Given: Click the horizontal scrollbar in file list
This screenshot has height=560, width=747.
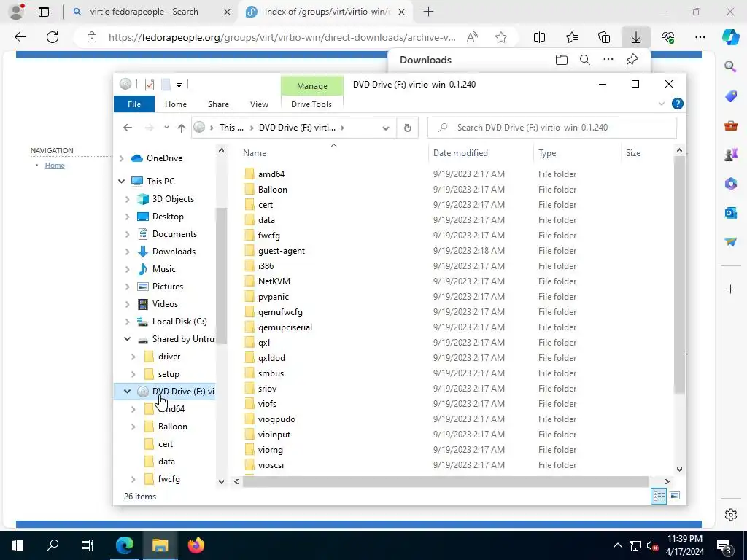Looking at the screenshot, I should coord(446,481).
